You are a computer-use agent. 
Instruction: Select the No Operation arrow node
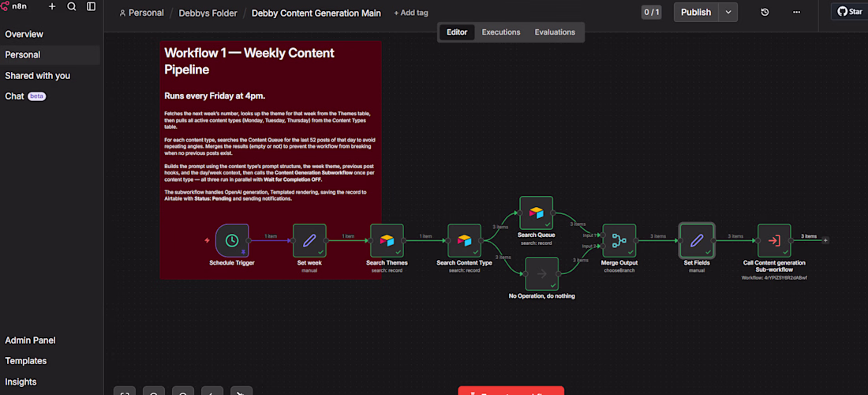point(542,273)
